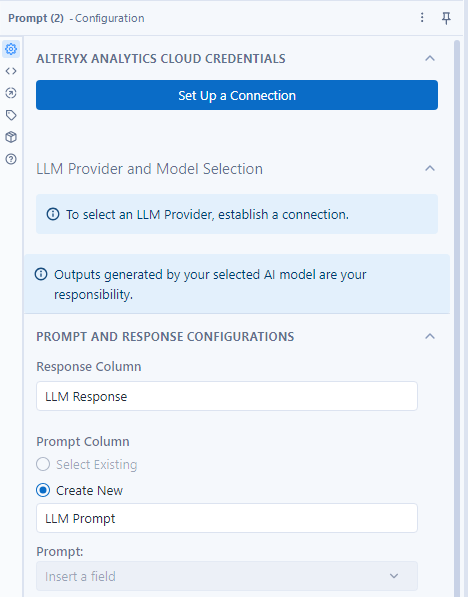Open the three-dot options menu
Screen dimensions: 468x597
[x=422, y=18]
